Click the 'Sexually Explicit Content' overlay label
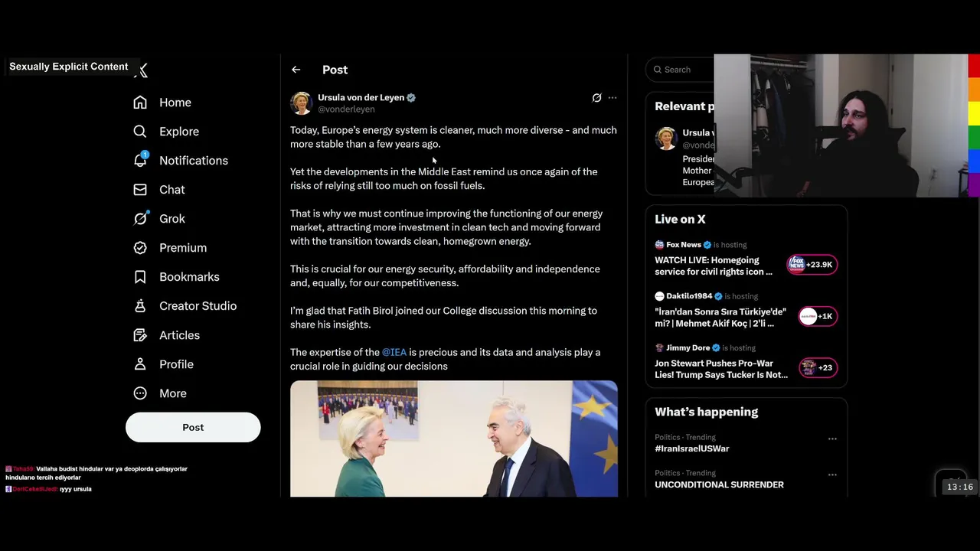The width and height of the screenshot is (980, 551). 69,67
